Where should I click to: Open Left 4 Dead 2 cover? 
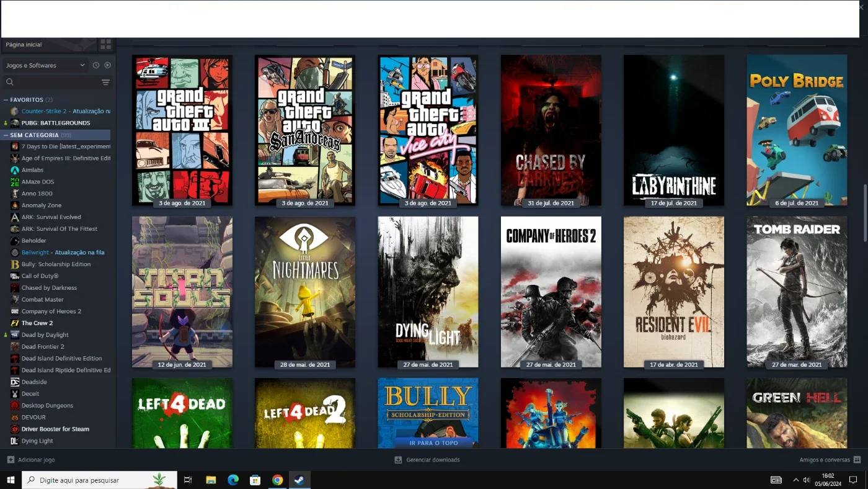305,413
